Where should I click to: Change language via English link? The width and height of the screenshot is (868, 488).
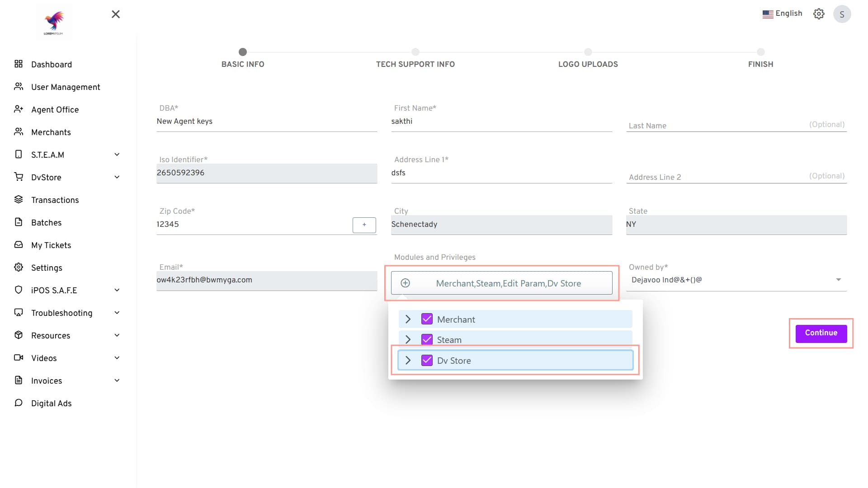788,14
